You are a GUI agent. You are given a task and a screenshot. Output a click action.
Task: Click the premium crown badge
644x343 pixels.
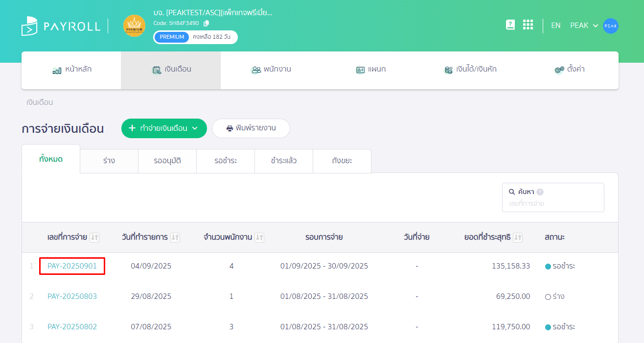(134, 26)
